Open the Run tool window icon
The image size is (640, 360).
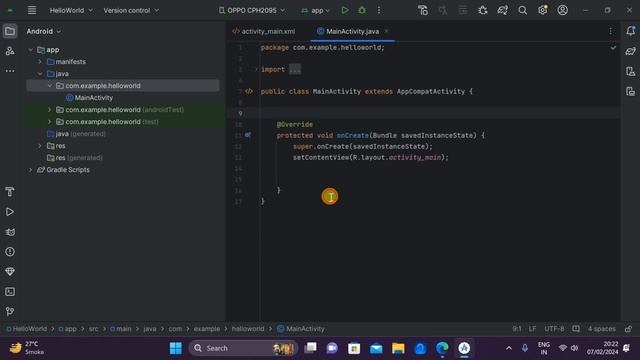pyautogui.click(x=10, y=211)
